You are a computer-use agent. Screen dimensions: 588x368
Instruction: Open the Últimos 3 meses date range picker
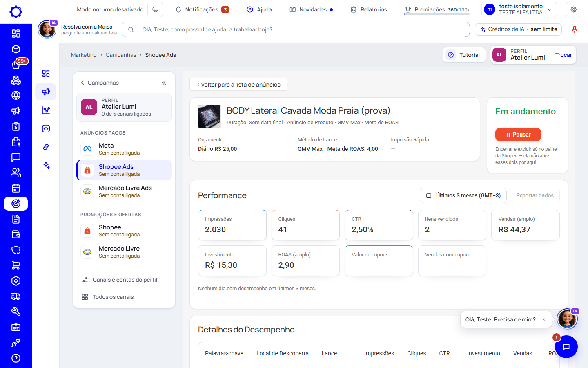coord(463,195)
